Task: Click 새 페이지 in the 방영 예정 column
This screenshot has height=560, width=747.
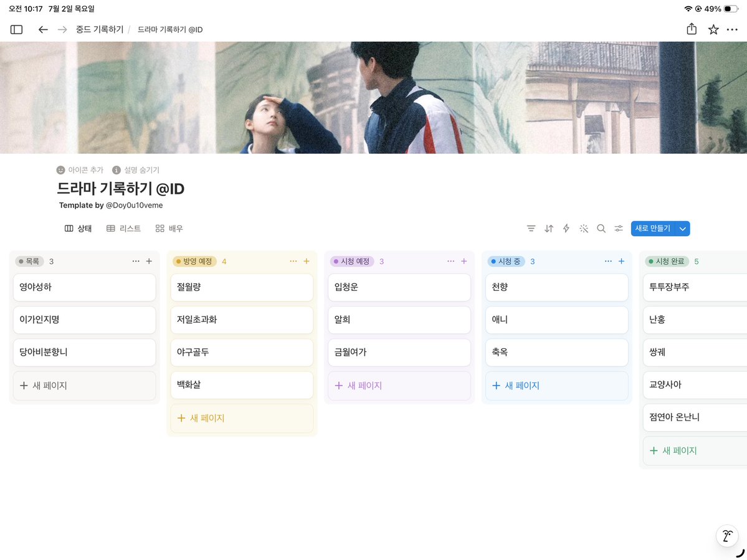Action: [x=242, y=418]
